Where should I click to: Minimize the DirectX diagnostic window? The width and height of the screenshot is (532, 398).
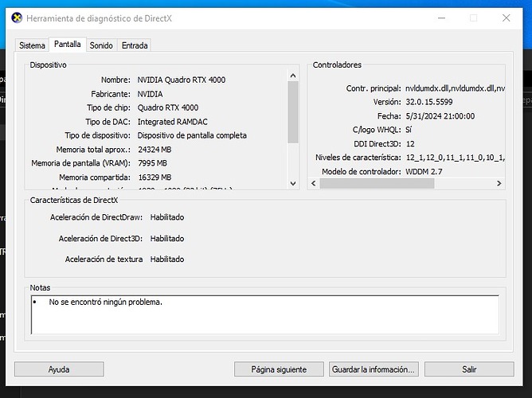[x=441, y=18]
